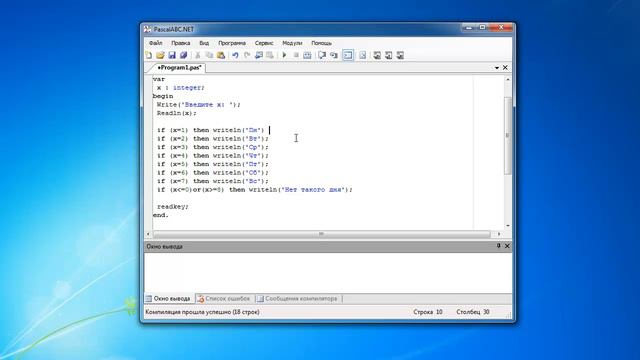Expand the open documents list arrow
Image resolution: width=640 pixels, height=360 pixels.
[x=497, y=68]
